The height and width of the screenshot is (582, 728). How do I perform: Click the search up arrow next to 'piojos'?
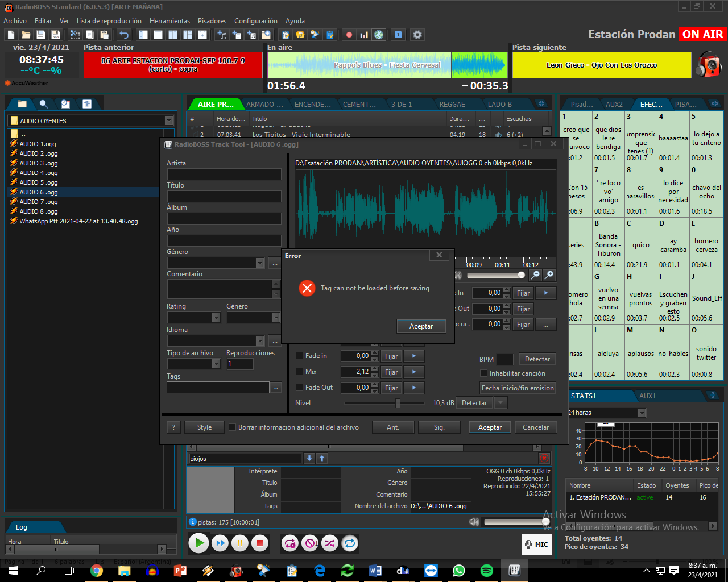click(x=322, y=458)
